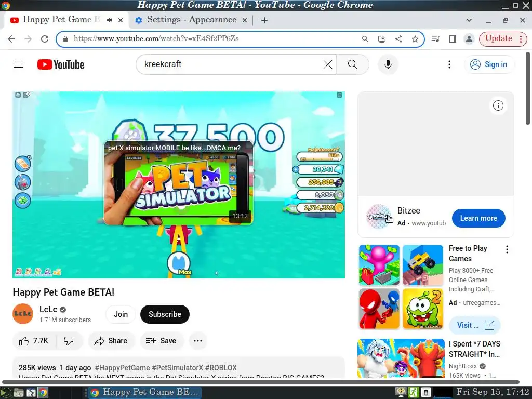Screen dimensions: 532x399
Task: Install app via address bar icon
Action: coord(382,38)
